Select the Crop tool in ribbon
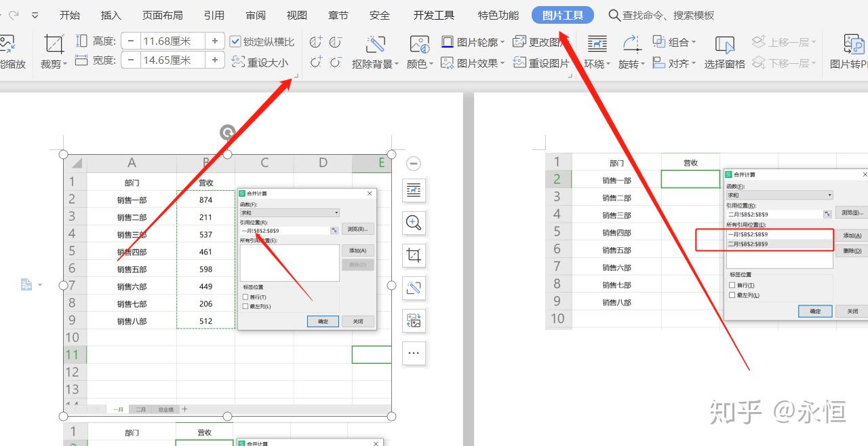 point(54,44)
